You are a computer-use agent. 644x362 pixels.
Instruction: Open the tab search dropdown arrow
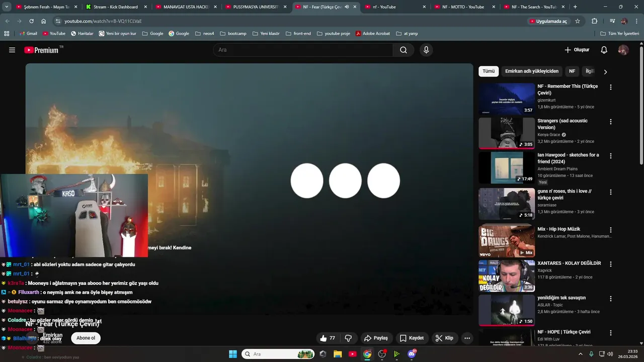tap(7, 7)
